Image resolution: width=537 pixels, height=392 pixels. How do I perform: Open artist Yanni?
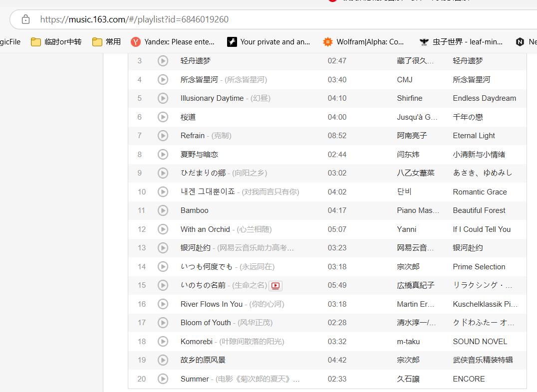click(407, 229)
